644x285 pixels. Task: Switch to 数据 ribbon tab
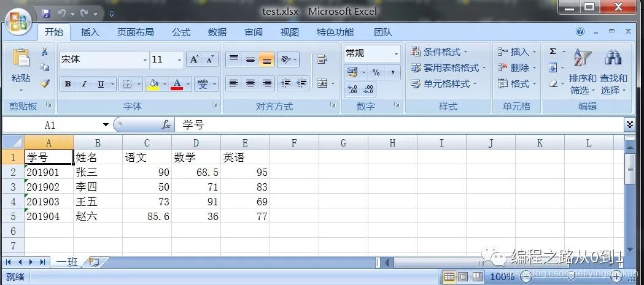pos(217,32)
